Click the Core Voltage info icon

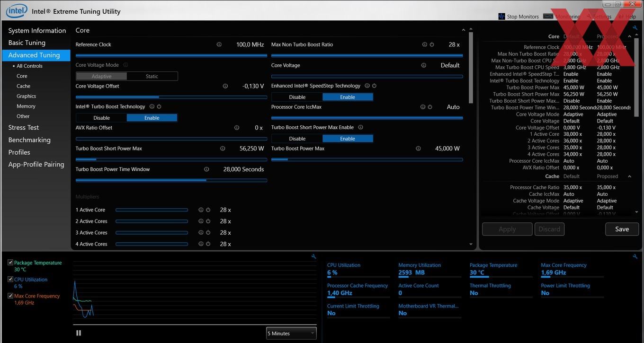point(424,65)
